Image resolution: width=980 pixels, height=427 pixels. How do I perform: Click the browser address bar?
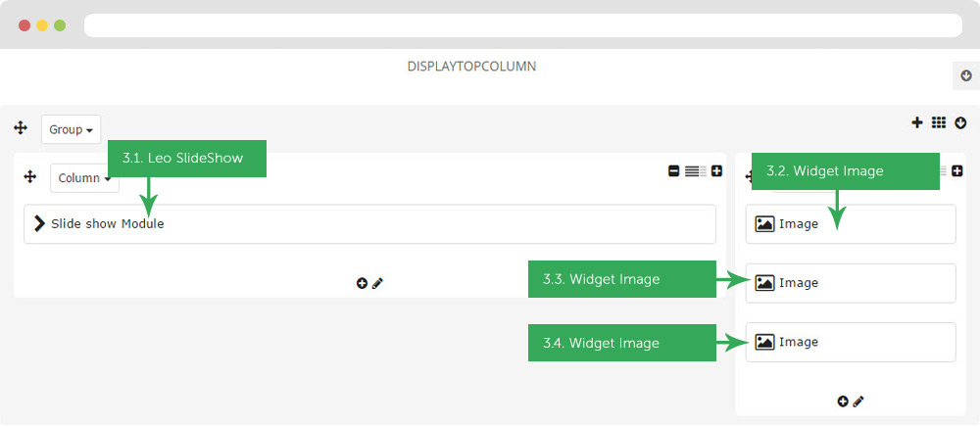517,25
